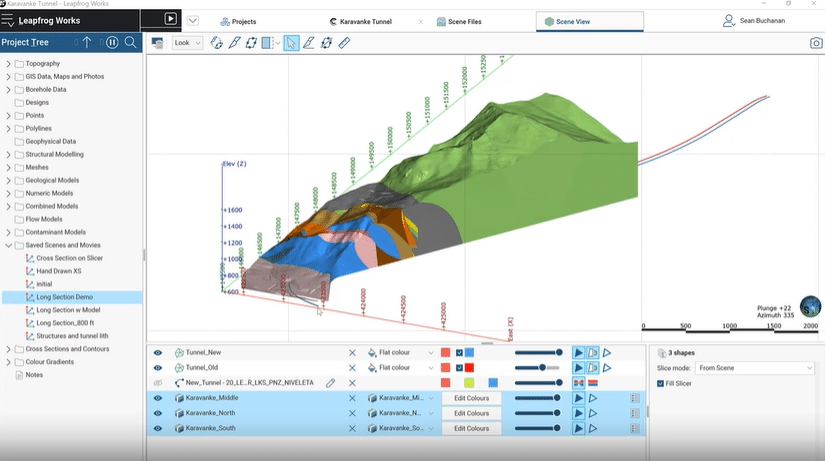Screen dimensions: 825x461
Task: Show the hidden New_Tunnel polyline
Action: tap(157, 383)
